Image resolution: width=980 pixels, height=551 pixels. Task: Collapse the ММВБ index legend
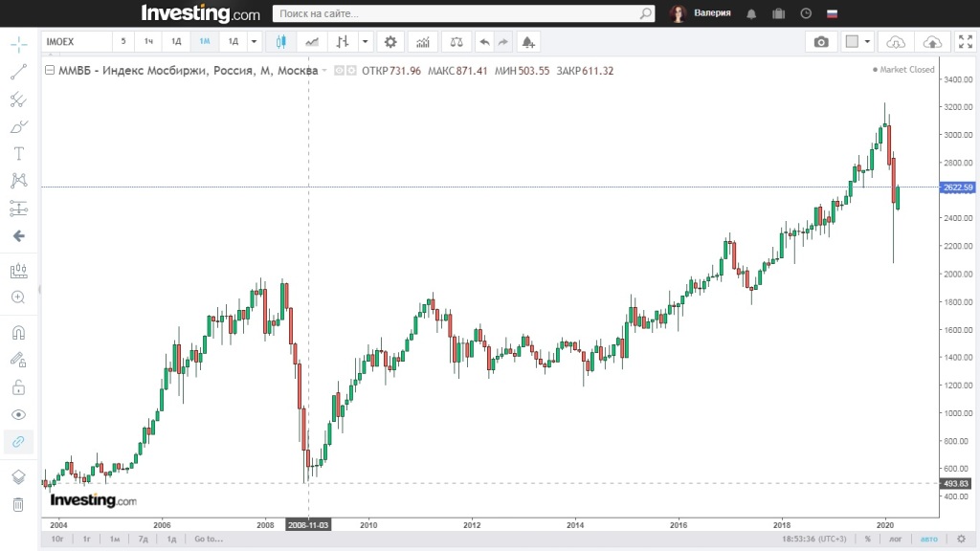50,71
